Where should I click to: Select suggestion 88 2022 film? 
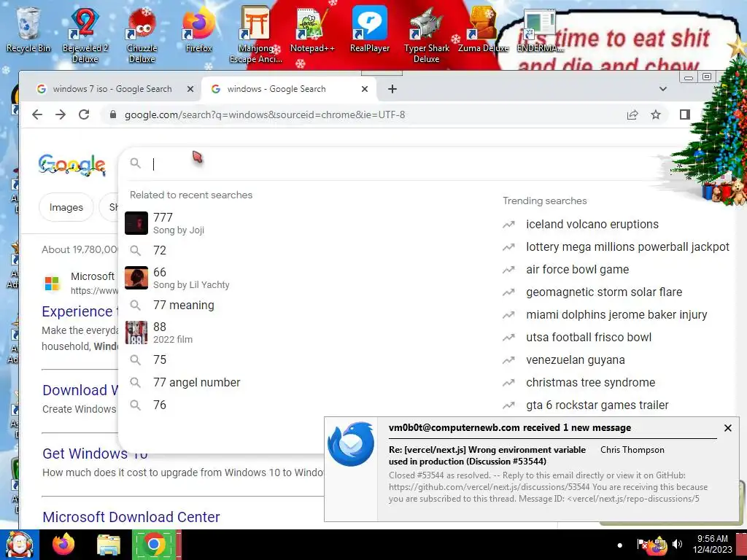tap(305, 332)
